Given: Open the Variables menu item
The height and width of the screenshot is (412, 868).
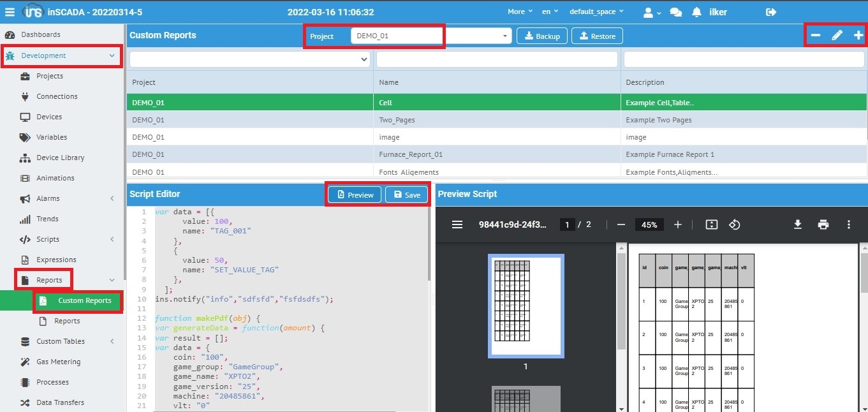Looking at the screenshot, I should 51,137.
